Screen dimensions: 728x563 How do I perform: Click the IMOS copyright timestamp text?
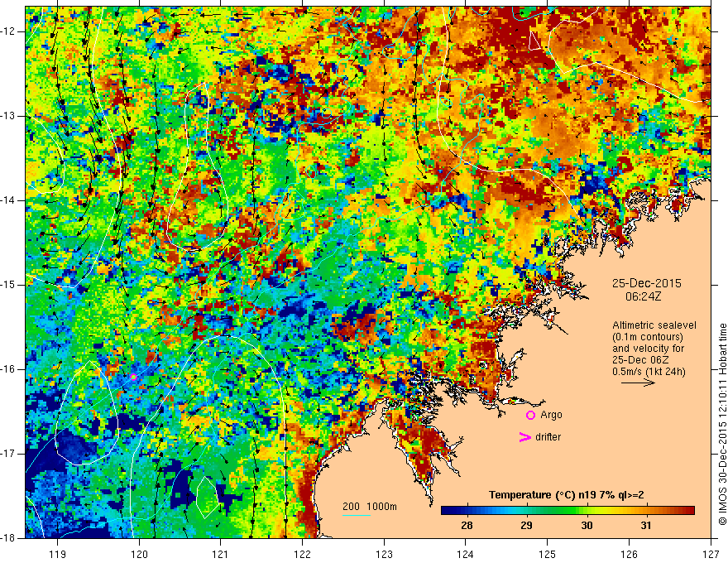click(722, 424)
